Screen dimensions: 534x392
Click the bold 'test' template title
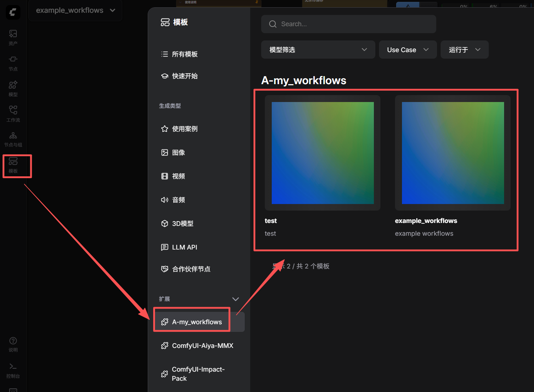pos(271,221)
